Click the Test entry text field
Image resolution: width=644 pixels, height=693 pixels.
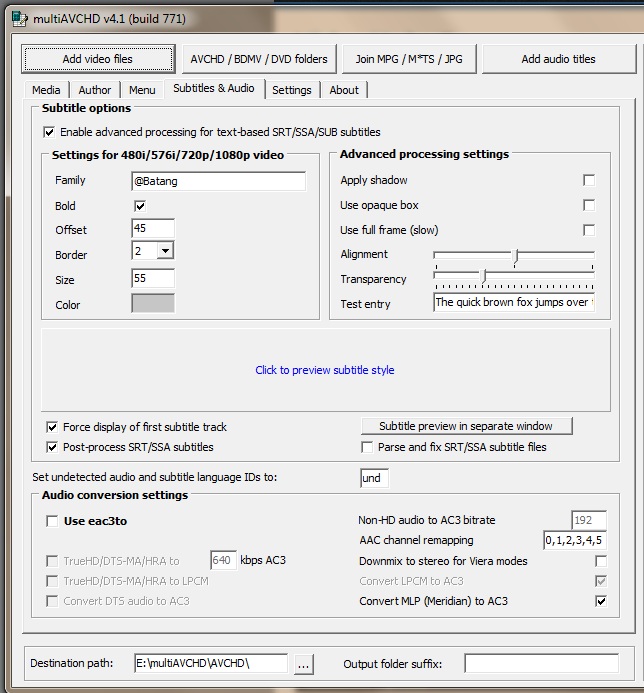point(514,302)
